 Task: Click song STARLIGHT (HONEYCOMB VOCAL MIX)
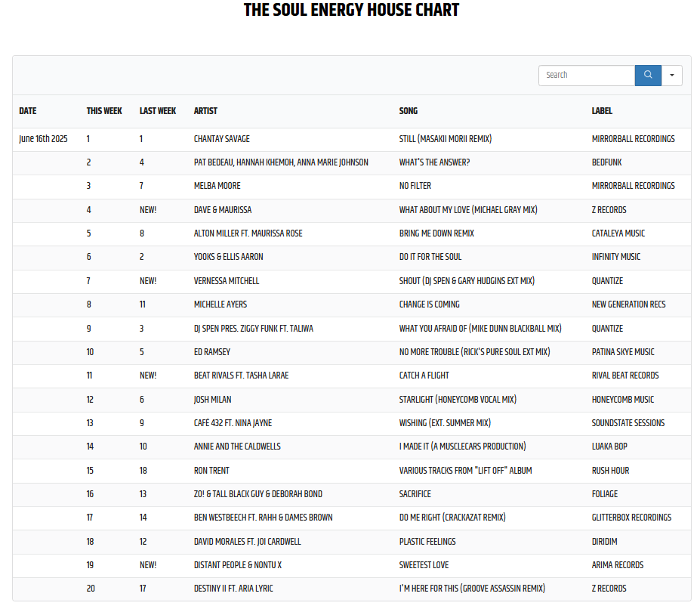458,400
